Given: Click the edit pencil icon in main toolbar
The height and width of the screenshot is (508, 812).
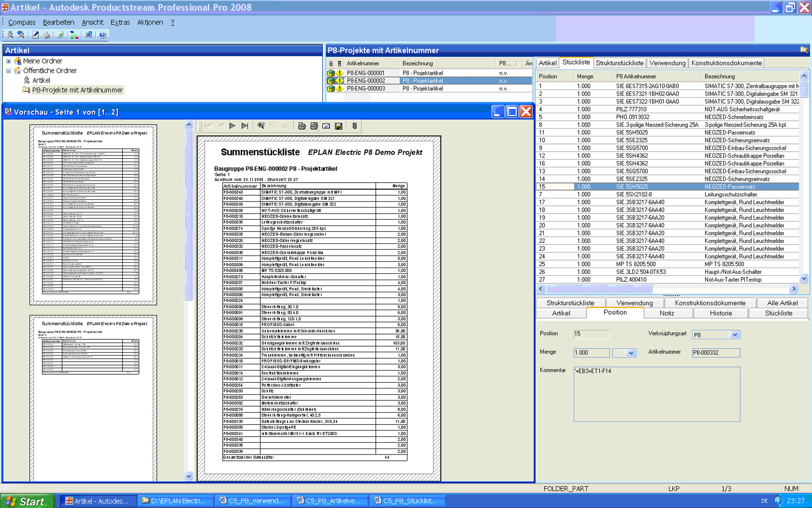Looking at the screenshot, I should (x=35, y=35).
